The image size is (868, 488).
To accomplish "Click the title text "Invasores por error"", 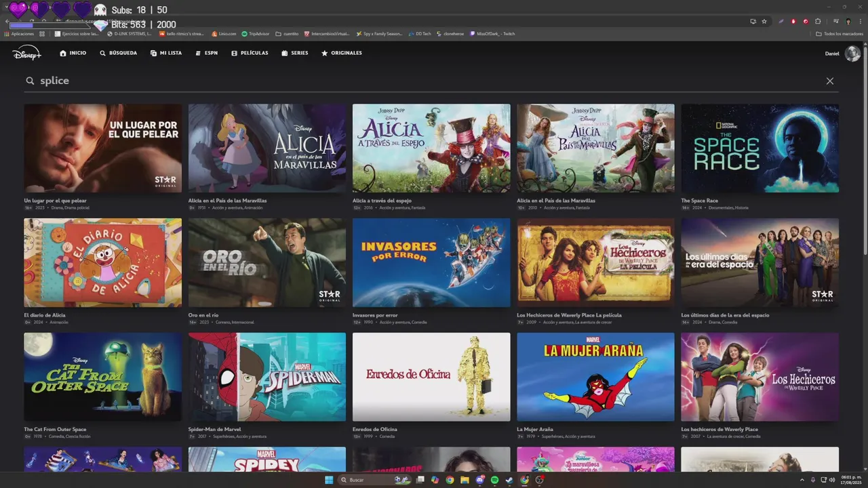I will coord(375,315).
